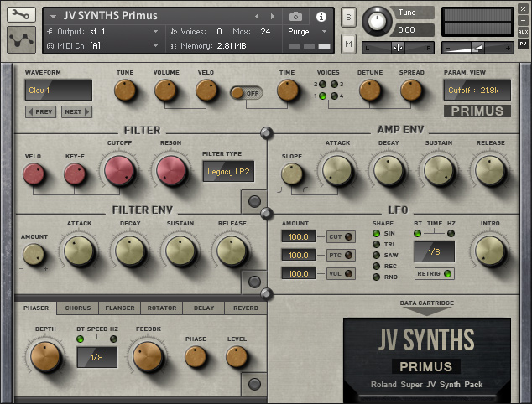Click the Max voices value 24
The image size is (532, 404).
[265, 32]
